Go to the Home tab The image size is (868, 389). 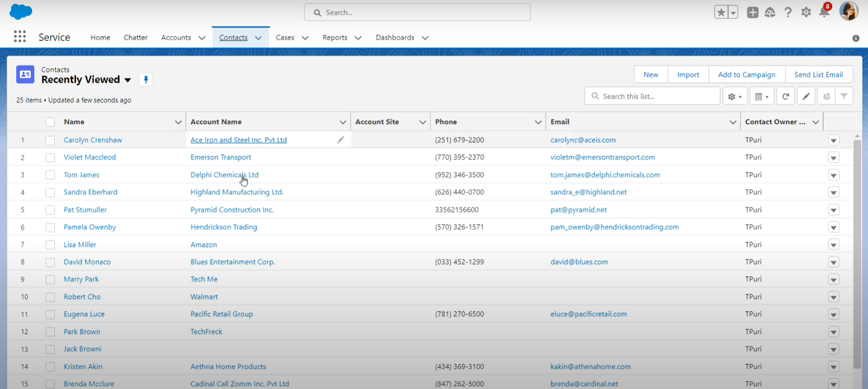point(100,37)
